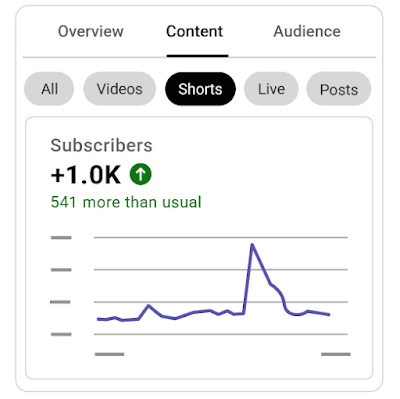The image size is (400, 399).
Task: Switch to the Audience tab
Action: (307, 32)
